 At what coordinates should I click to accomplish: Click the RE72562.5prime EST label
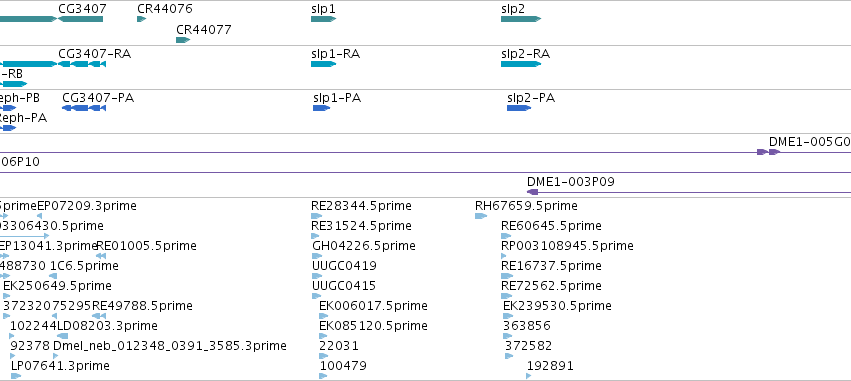pyautogui.click(x=551, y=286)
